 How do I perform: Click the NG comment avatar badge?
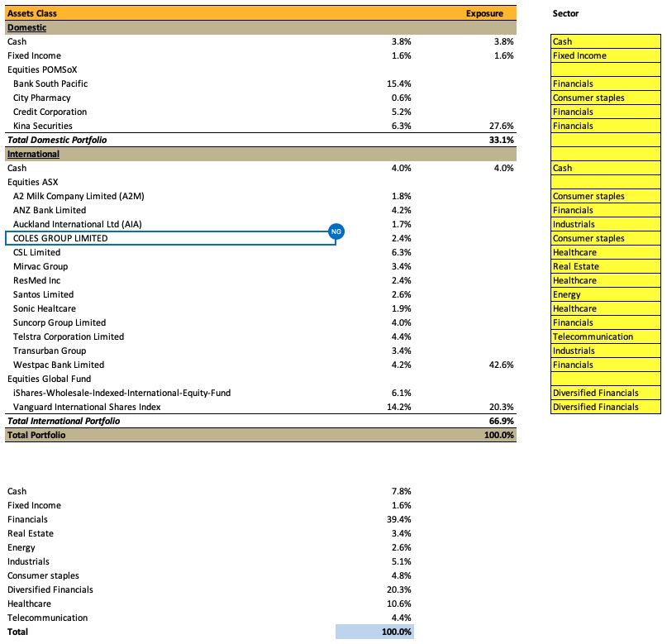(x=336, y=231)
